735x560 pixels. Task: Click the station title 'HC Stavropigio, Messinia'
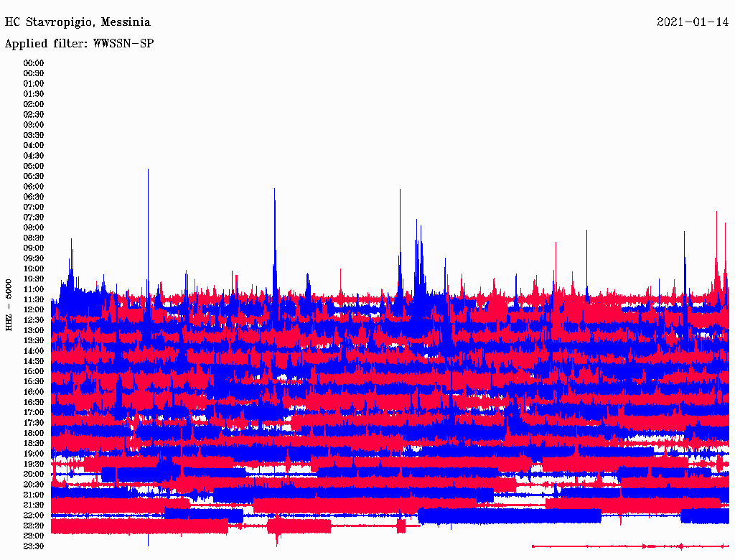pyautogui.click(x=78, y=22)
